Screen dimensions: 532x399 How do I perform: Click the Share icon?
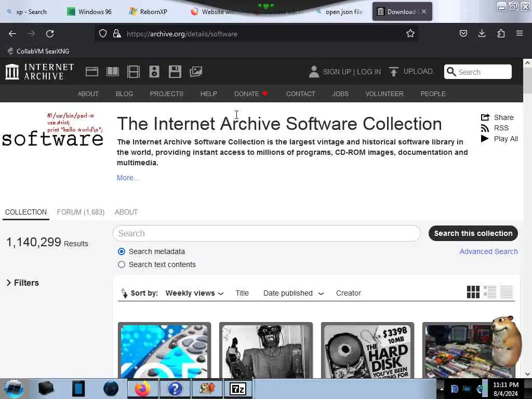[x=485, y=117]
